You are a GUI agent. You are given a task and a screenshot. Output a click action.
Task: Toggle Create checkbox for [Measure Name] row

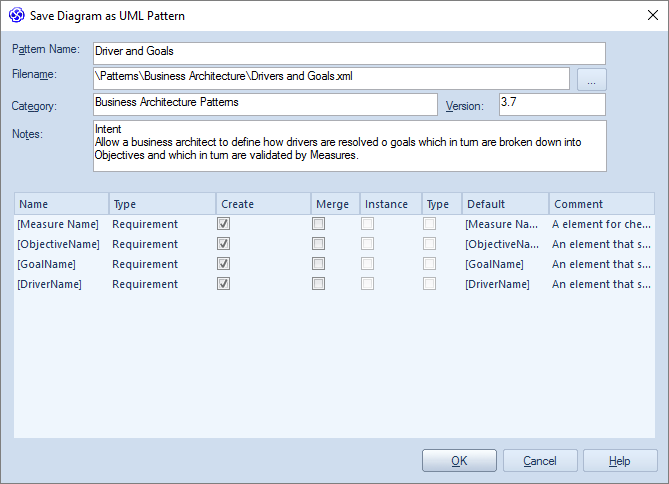pyautogui.click(x=224, y=224)
